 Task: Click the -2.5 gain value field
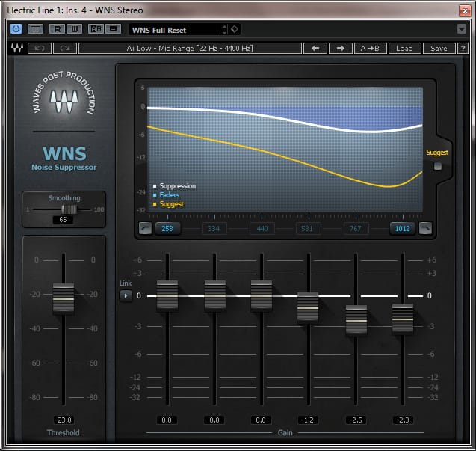[x=356, y=420]
